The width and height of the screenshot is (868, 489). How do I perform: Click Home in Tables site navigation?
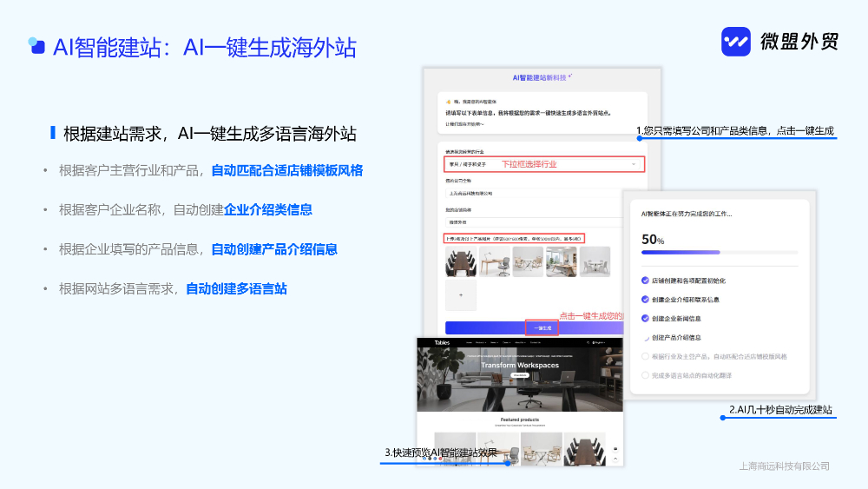[469, 343]
